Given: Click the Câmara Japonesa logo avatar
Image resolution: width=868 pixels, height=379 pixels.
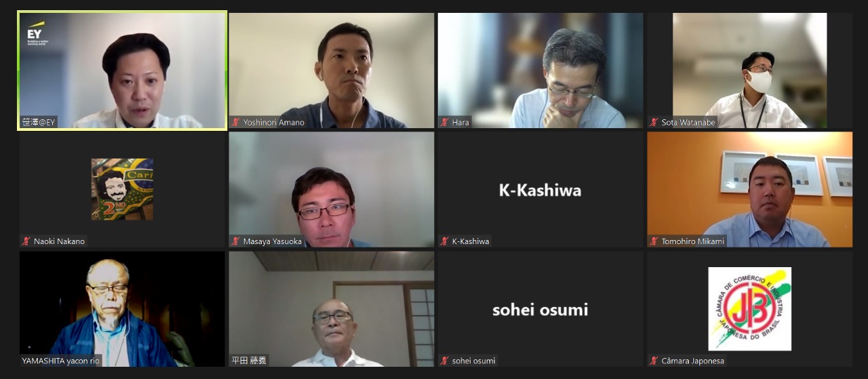Looking at the screenshot, I should 750,308.
